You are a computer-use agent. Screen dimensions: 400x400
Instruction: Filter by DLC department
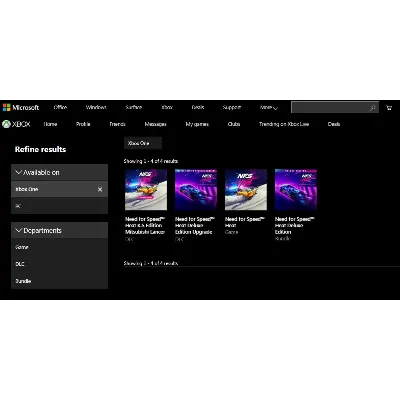tap(59, 264)
